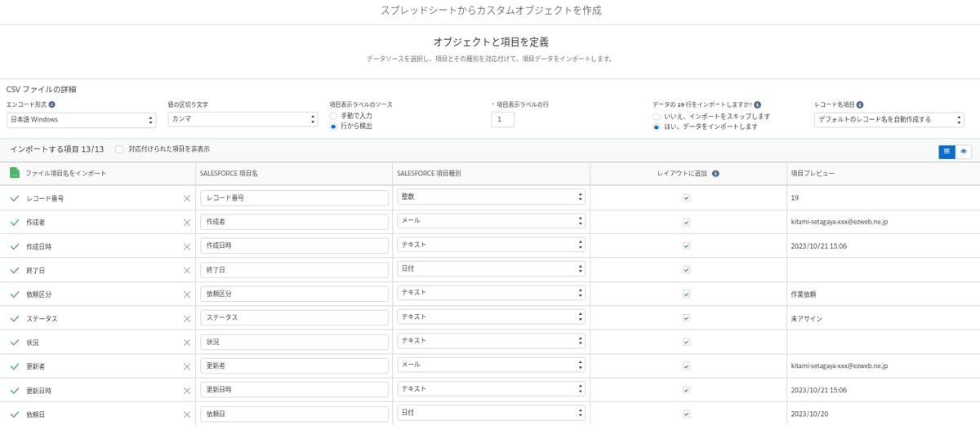The height and width of the screenshot is (425, 980).
Task: Select the 手動で入力 radio option
Action: click(333, 116)
